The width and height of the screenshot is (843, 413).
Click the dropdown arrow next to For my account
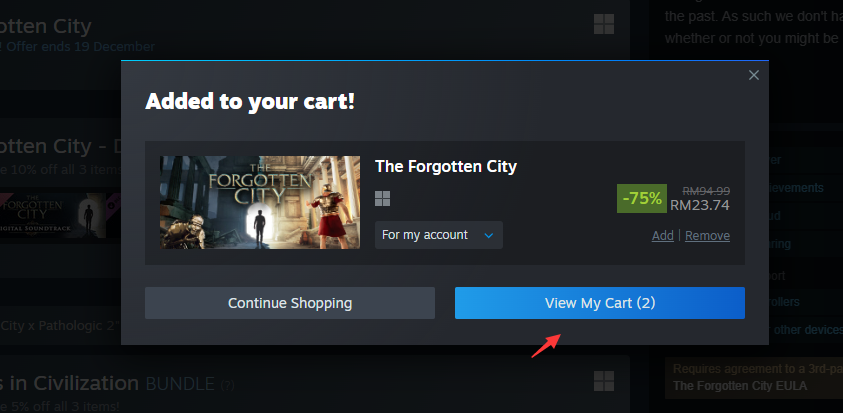[489, 235]
